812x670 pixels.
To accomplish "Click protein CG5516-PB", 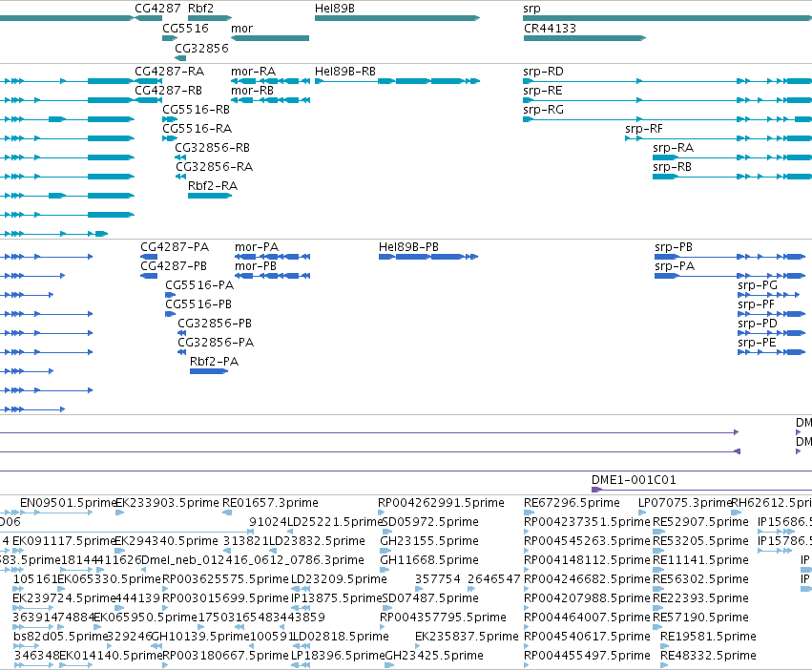I will pos(171,314).
